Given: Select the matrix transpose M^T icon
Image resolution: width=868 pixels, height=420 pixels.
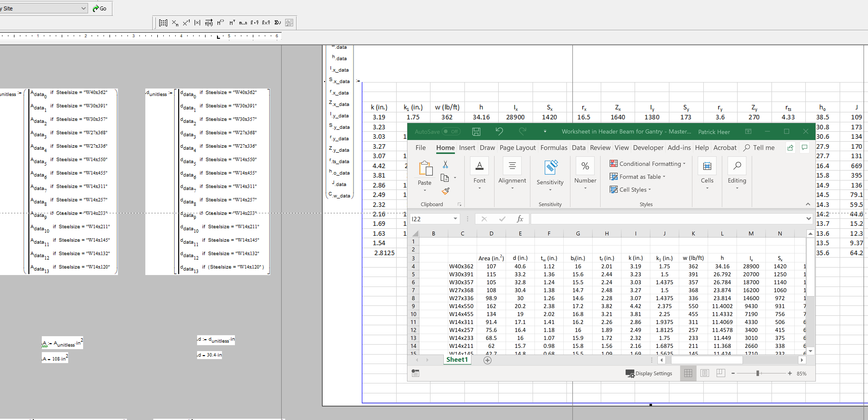Looking at the screenshot, I should pyautogui.click(x=232, y=23).
